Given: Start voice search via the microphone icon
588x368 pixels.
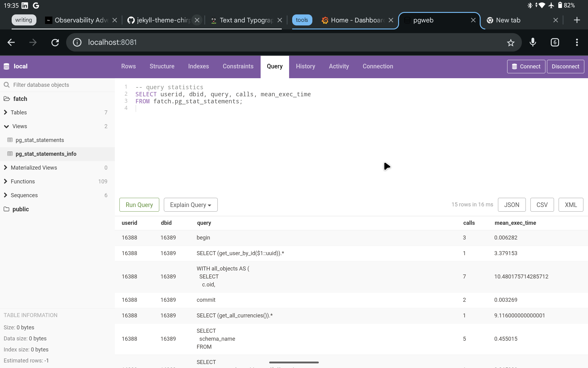Looking at the screenshot, I should click(x=533, y=43).
